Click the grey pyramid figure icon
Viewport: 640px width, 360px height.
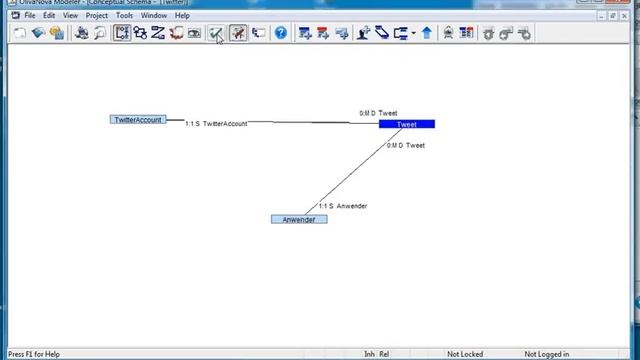(448, 33)
